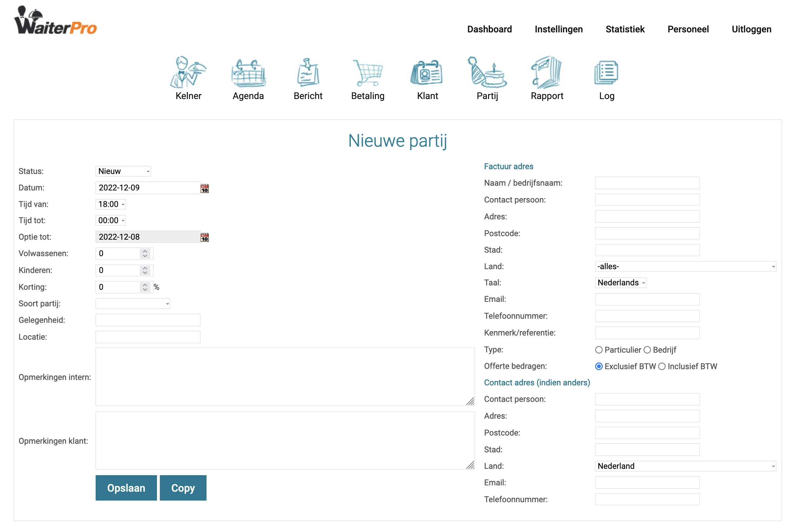This screenshot has height=532, width=795.
Task: Expand the Status dropdown showing Nieuw
Action: (123, 171)
